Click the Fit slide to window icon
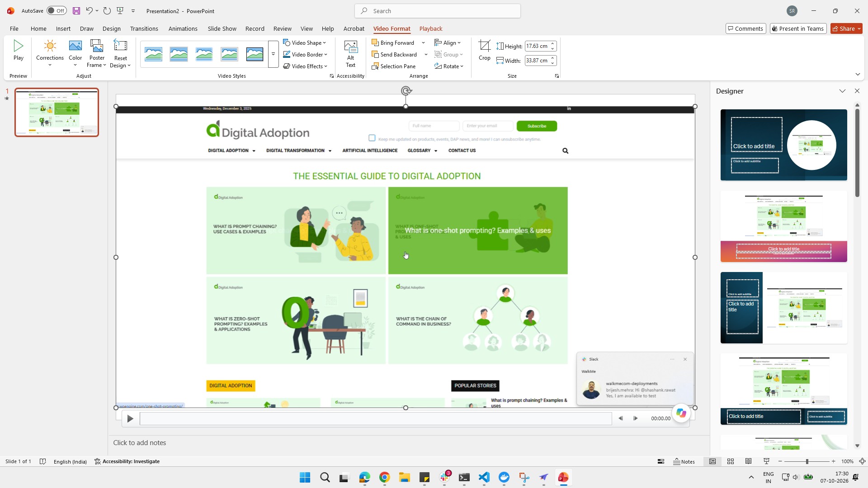The height and width of the screenshot is (488, 868). pyautogui.click(x=862, y=461)
